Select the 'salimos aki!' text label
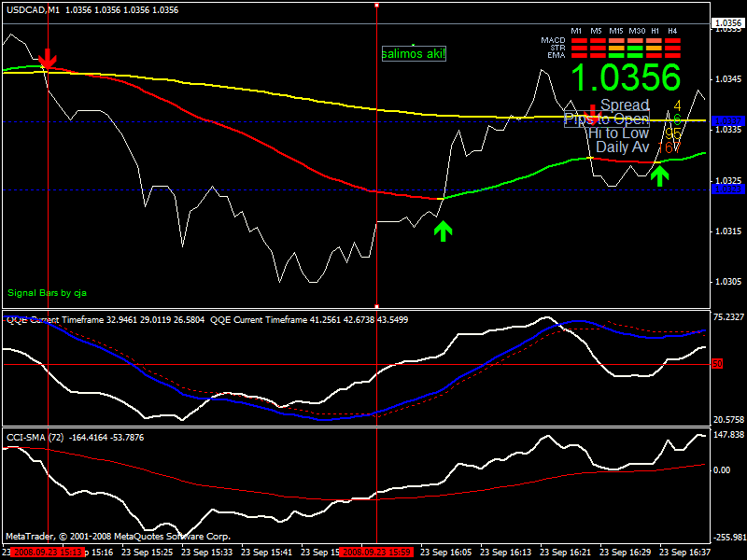The width and height of the screenshot is (747, 560). click(x=414, y=54)
